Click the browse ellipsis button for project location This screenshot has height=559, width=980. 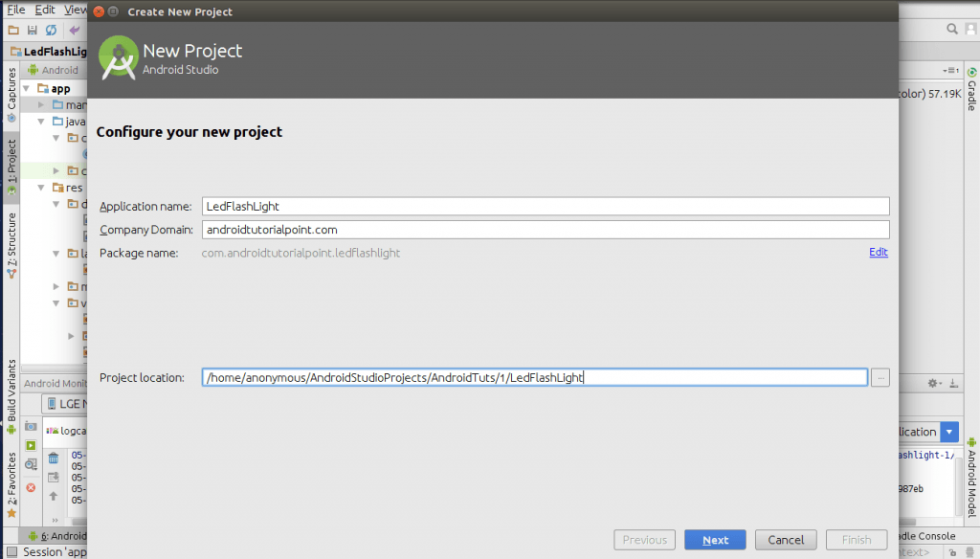[x=880, y=378]
